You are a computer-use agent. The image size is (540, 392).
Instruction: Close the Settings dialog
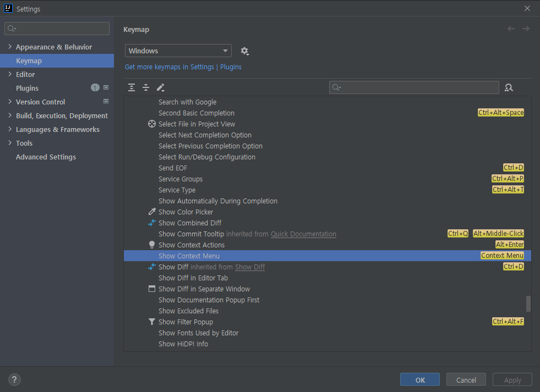click(527, 8)
